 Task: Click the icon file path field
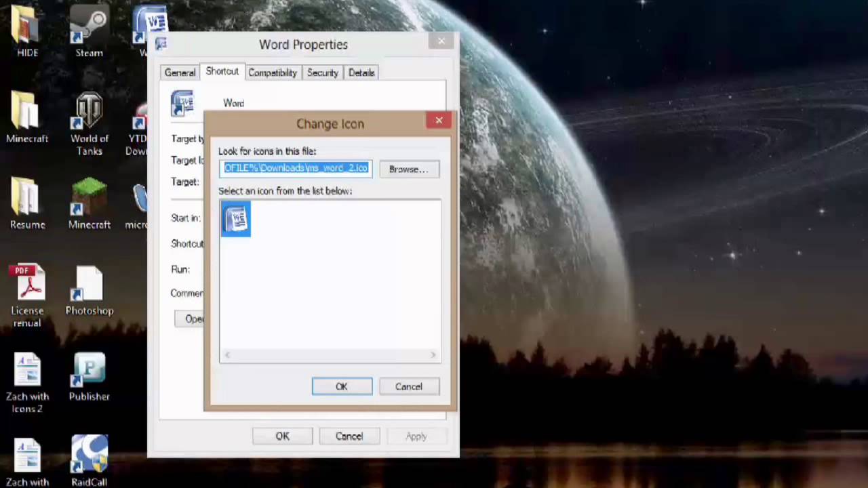296,168
